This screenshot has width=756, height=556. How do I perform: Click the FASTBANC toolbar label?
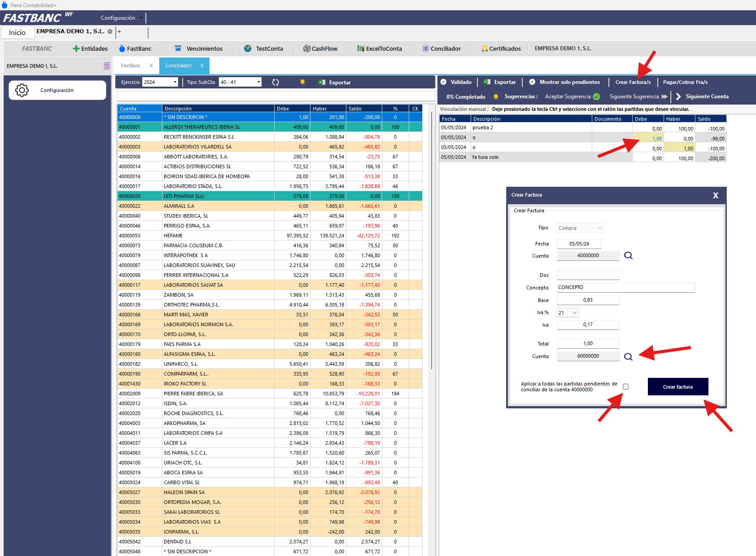click(x=37, y=48)
